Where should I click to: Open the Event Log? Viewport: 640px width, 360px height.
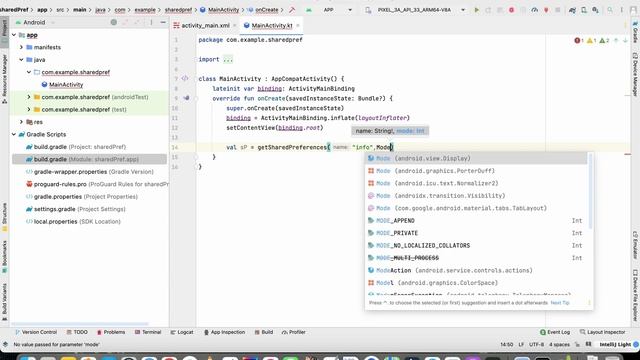click(555, 332)
